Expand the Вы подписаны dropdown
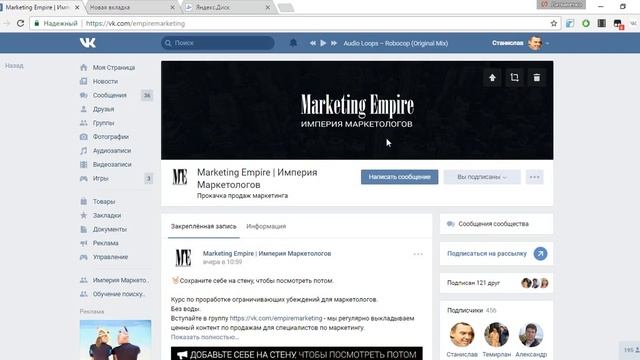This screenshot has width=640, height=360. [482, 177]
